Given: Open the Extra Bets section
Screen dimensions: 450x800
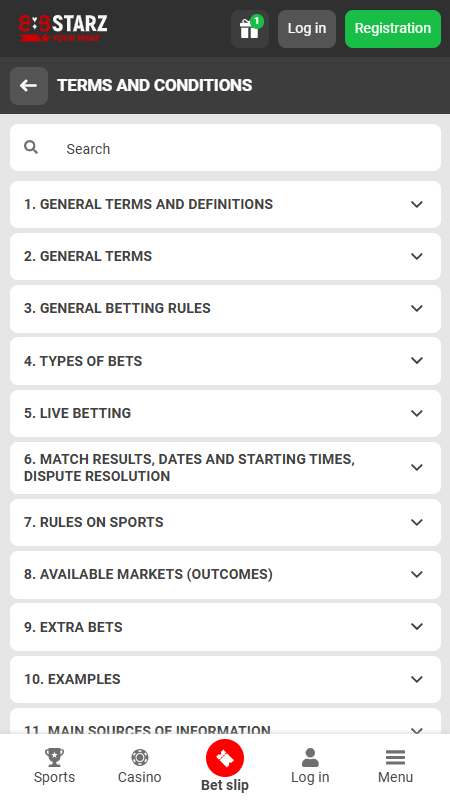Looking at the screenshot, I should coord(226,627).
